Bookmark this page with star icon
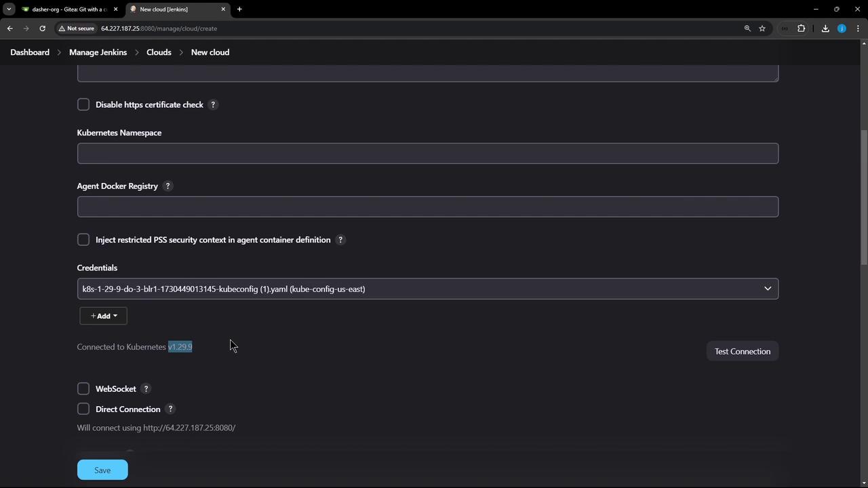 [762, 28]
